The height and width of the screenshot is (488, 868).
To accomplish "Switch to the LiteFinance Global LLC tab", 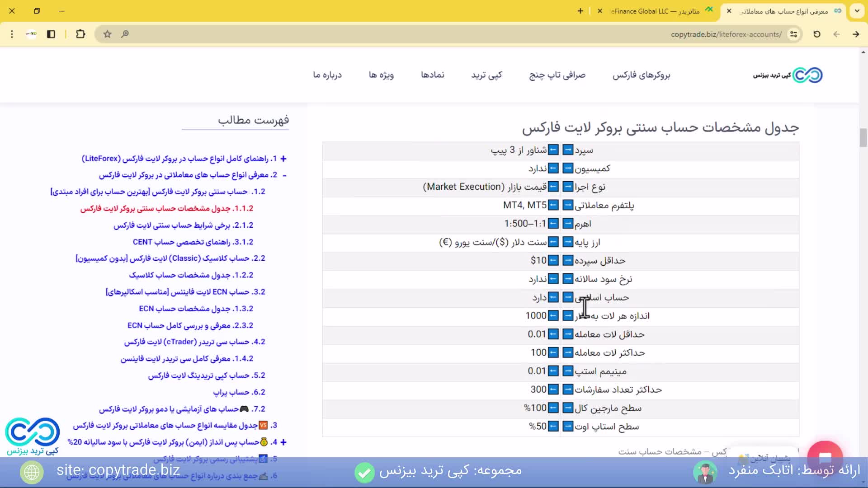I will (656, 11).
